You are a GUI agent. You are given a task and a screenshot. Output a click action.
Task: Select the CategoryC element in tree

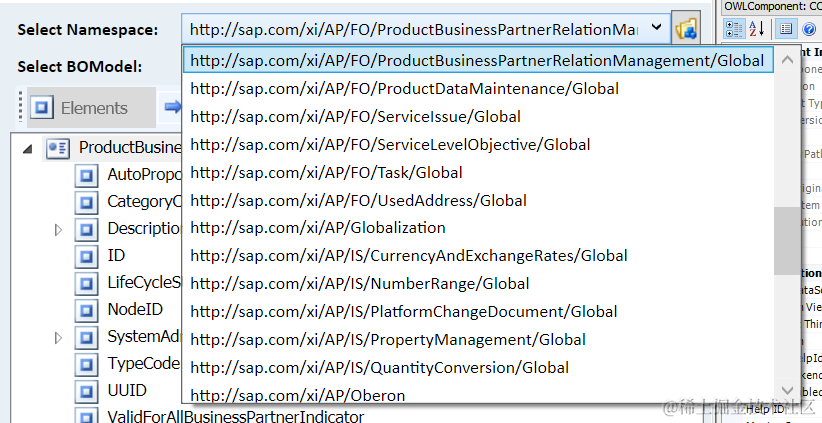(x=144, y=202)
